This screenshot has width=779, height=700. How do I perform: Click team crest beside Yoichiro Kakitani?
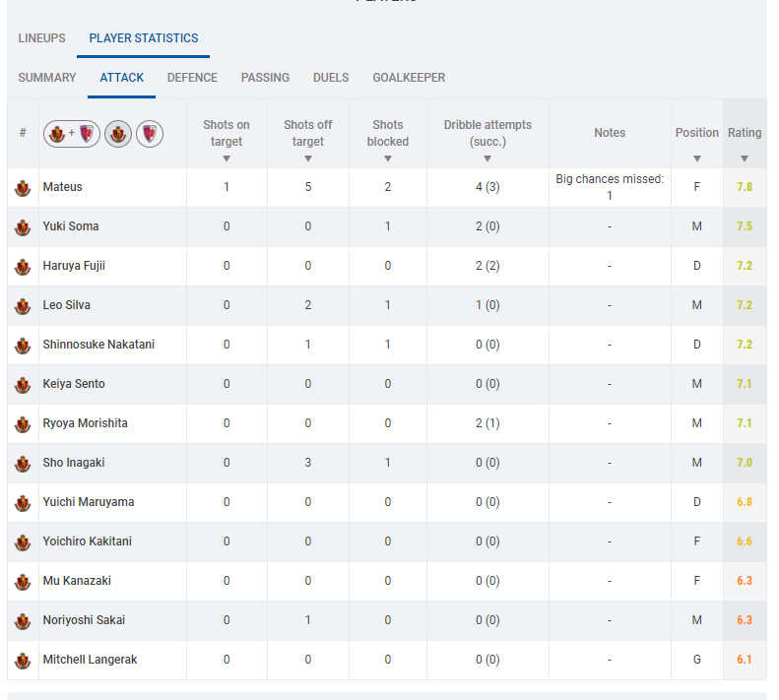pyautogui.click(x=23, y=542)
